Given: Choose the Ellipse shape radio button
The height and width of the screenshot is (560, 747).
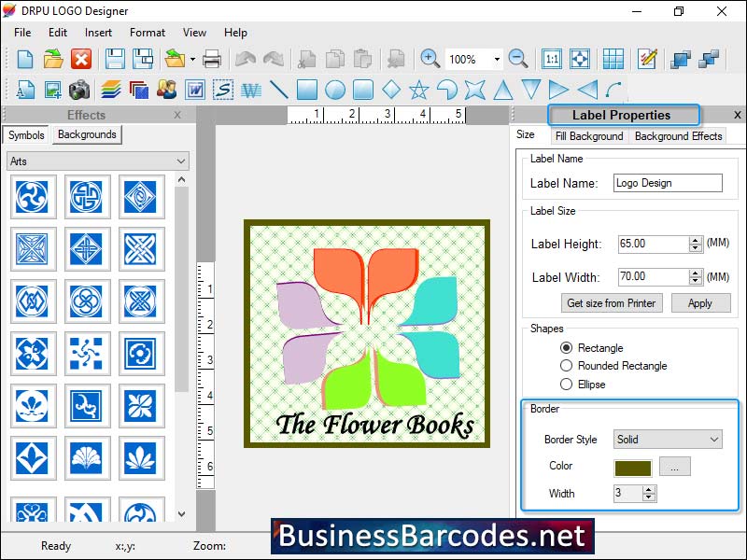Looking at the screenshot, I should (567, 385).
